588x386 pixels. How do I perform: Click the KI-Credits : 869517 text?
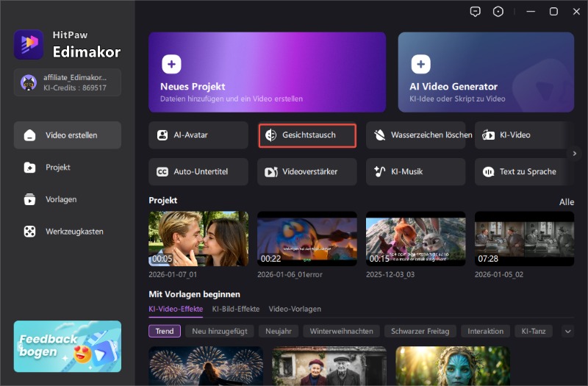click(x=75, y=87)
